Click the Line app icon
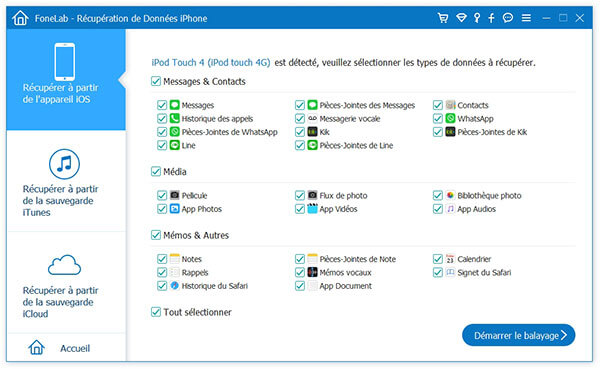Viewport: 600px width, 369px height. tap(174, 145)
